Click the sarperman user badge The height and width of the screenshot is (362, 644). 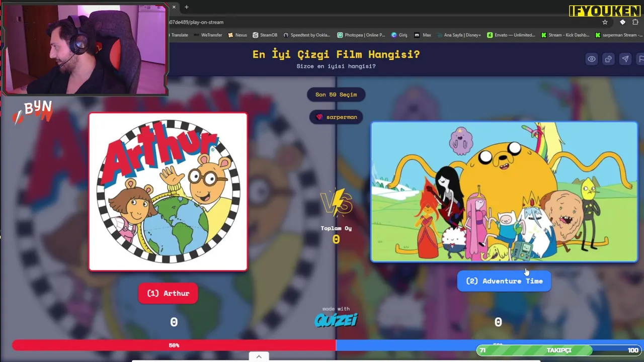tap(336, 117)
